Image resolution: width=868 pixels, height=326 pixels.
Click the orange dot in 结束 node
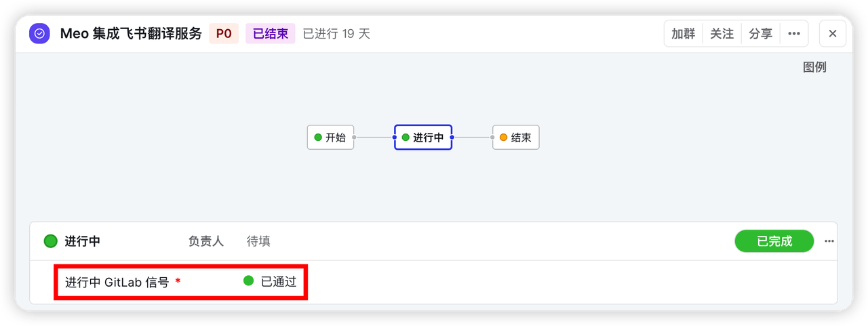(x=503, y=138)
